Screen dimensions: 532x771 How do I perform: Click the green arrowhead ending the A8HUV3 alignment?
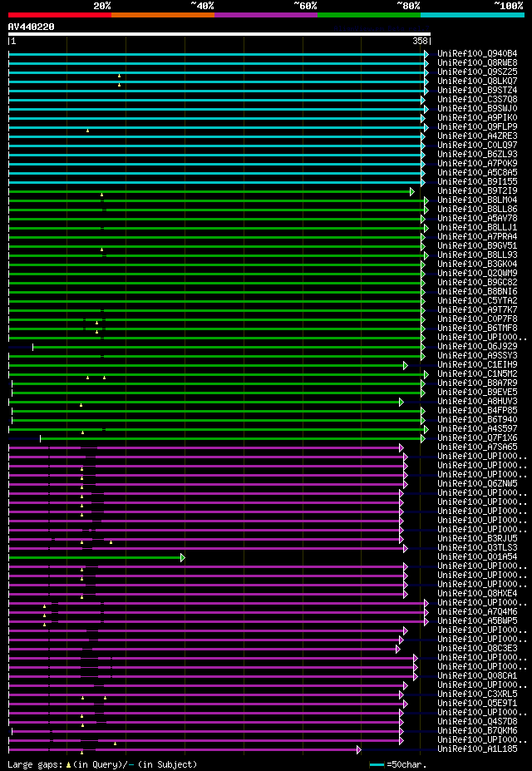click(x=401, y=403)
